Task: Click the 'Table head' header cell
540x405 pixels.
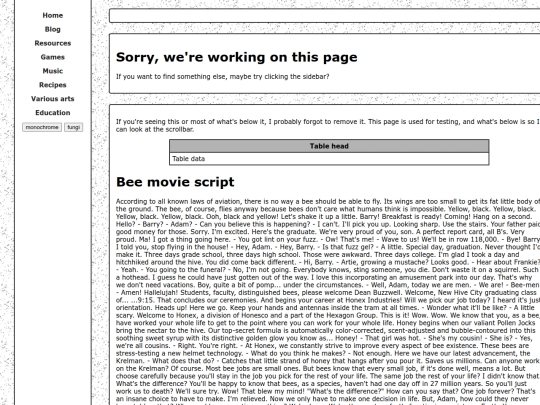Action: [329, 146]
